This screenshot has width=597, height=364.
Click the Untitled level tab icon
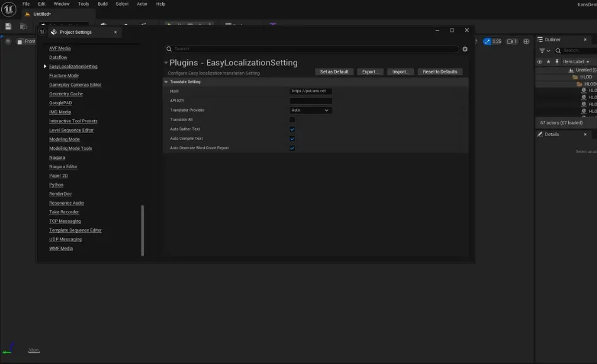(x=27, y=14)
